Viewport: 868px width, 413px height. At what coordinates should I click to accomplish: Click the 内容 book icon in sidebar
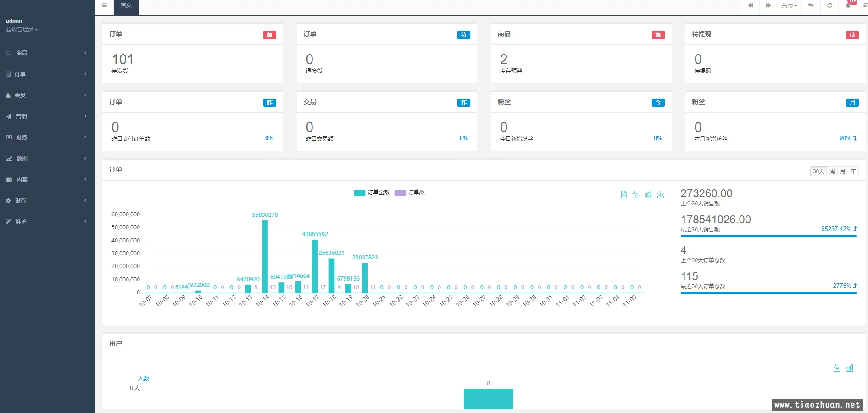click(x=9, y=180)
